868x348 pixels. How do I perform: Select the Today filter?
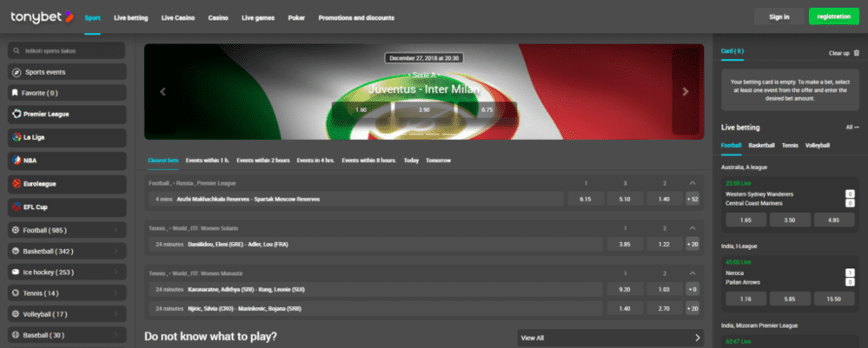click(x=411, y=161)
